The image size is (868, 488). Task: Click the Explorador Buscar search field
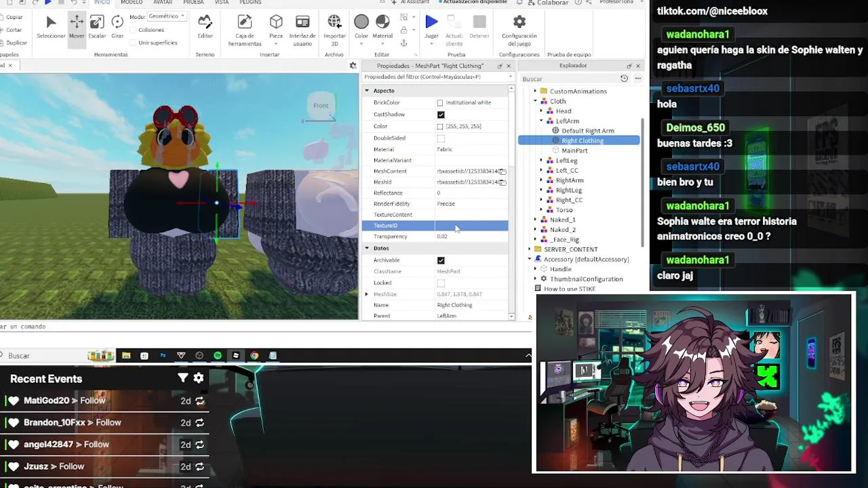coord(568,79)
